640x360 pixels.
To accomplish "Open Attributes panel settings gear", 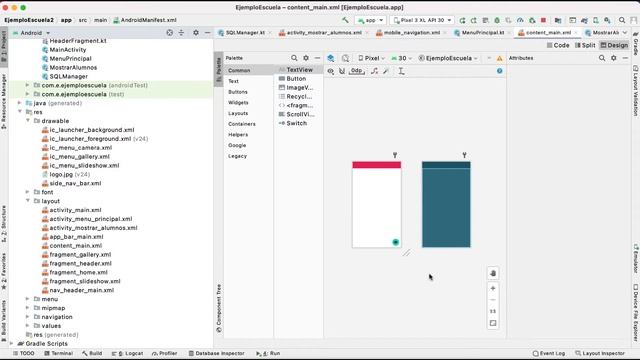I will 613,58.
